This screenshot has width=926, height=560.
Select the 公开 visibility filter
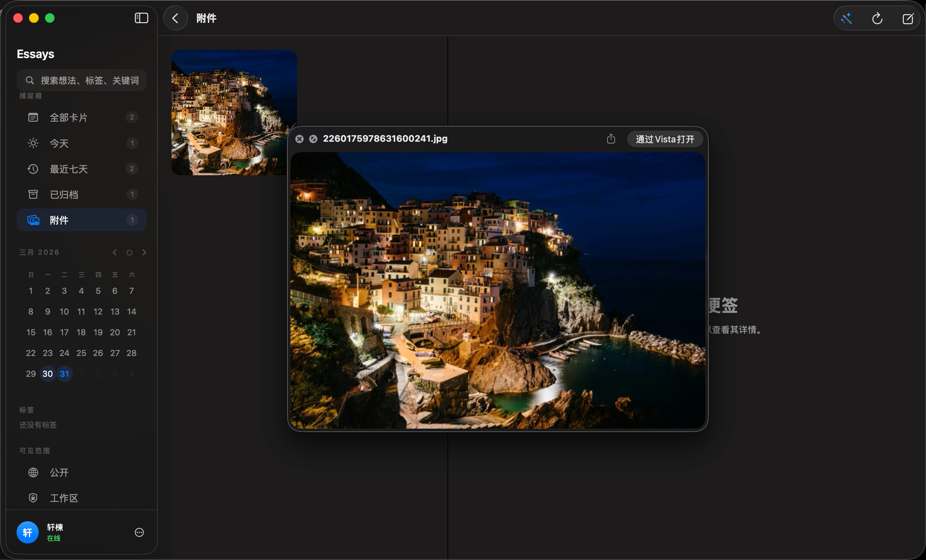click(x=59, y=473)
